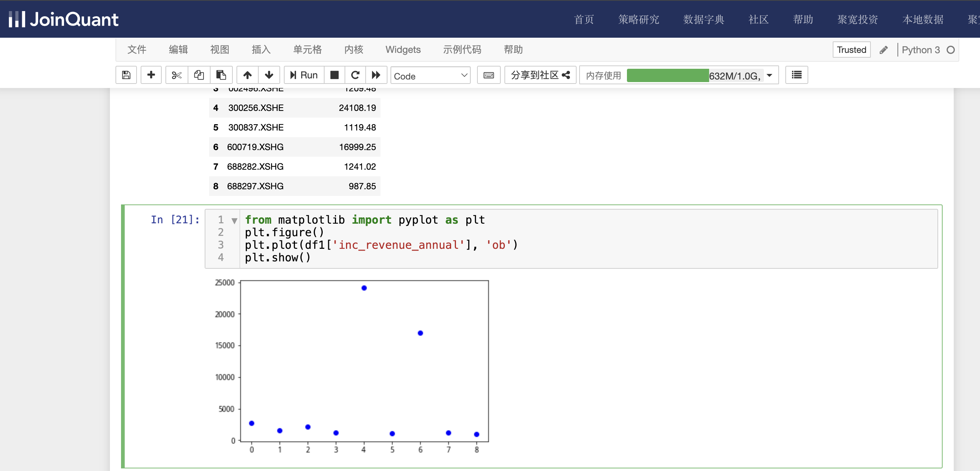Click the Add cell below icon
The height and width of the screenshot is (471, 980).
pos(151,76)
